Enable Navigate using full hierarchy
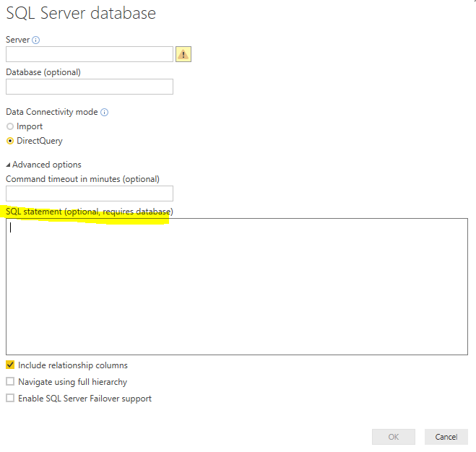This screenshot has height=452, width=476. pyautogui.click(x=10, y=381)
